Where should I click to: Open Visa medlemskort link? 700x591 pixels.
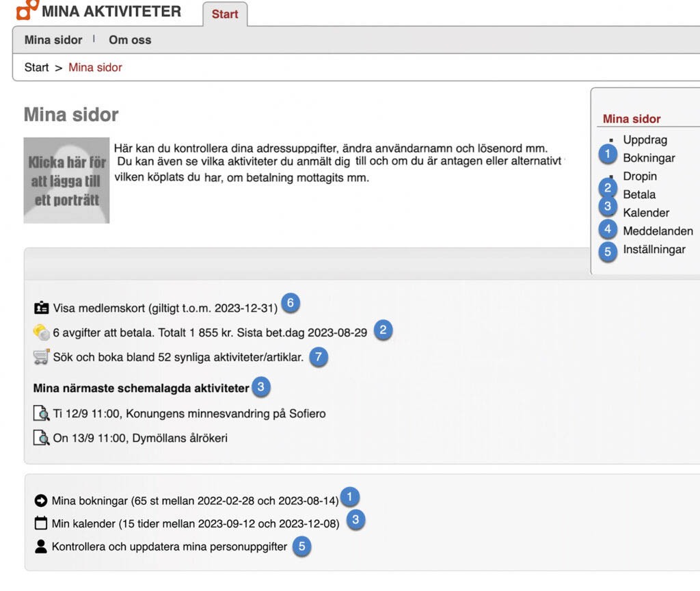coord(165,308)
